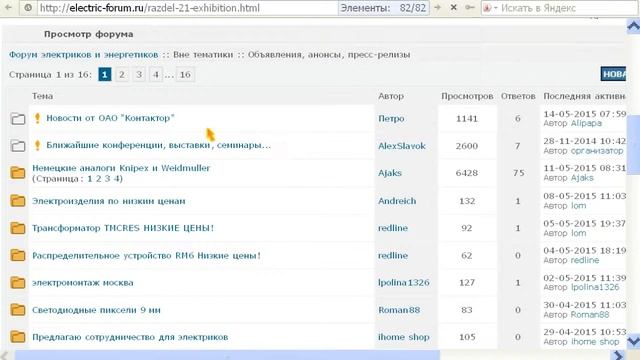Click the pinned exclamation icon of конференции topic
The width and height of the screenshot is (640, 360).
tap(37, 145)
